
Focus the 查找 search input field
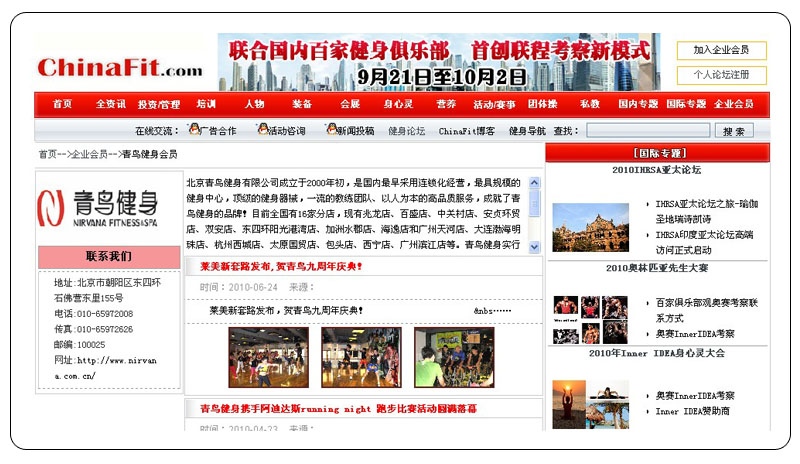[x=648, y=131]
